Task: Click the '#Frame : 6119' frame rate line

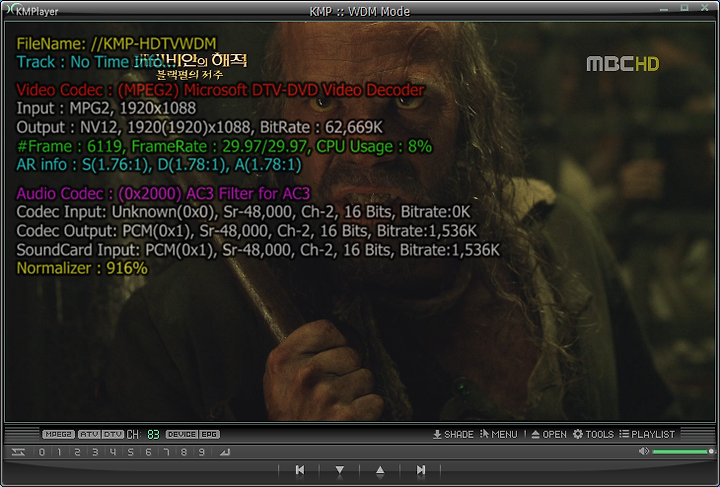Action: (224, 147)
